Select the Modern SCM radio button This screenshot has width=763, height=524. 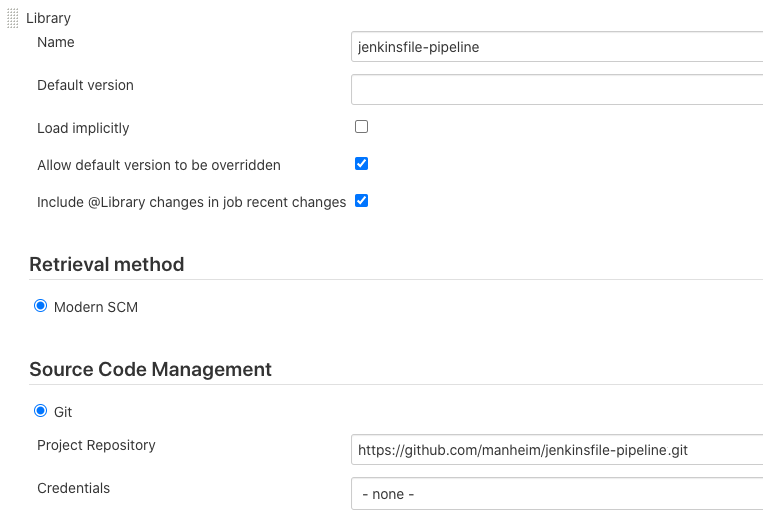click(41, 306)
